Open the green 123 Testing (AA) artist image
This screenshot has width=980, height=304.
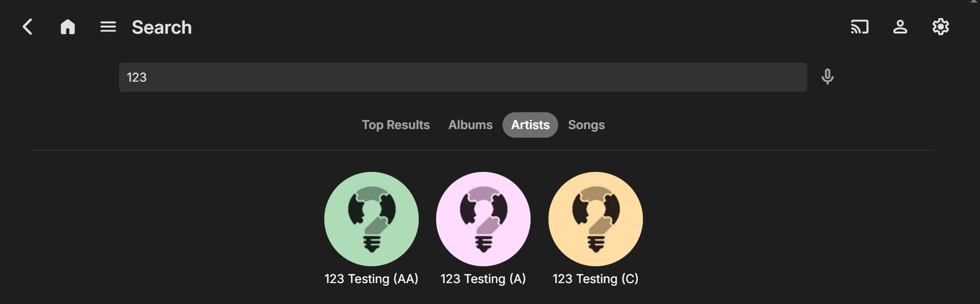tap(371, 219)
